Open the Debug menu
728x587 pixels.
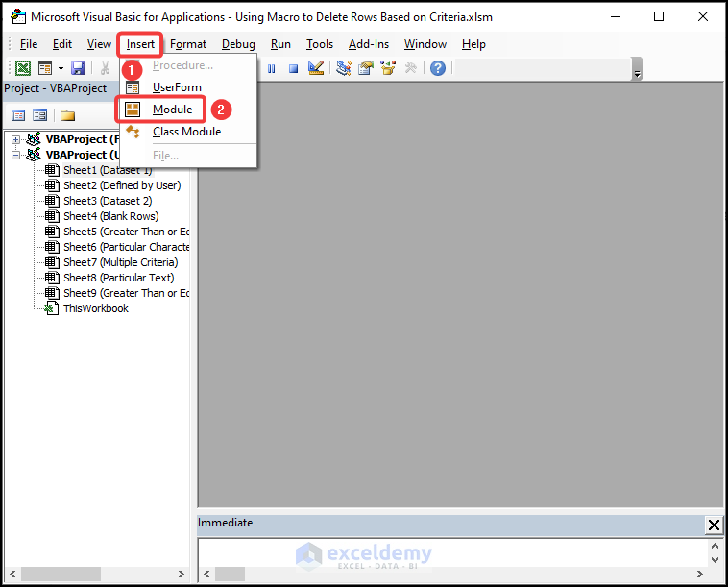coord(238,44)
